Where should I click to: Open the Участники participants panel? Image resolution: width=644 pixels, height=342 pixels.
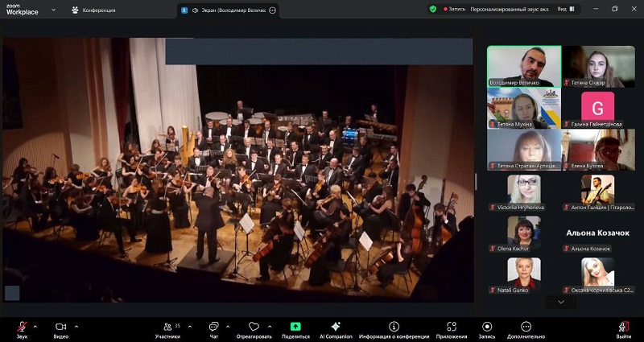[x=167, y=327]
